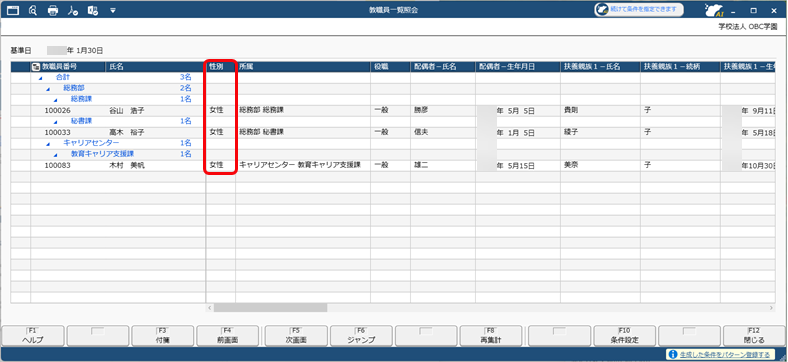
Task: Click the 配偶者－氏名 column header
Action: [x=443, y=66]
